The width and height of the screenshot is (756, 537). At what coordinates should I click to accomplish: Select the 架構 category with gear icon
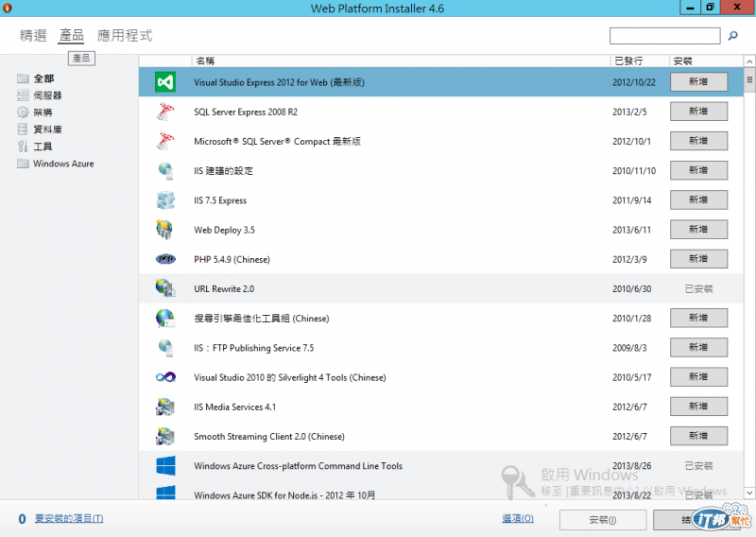(35, 113)
